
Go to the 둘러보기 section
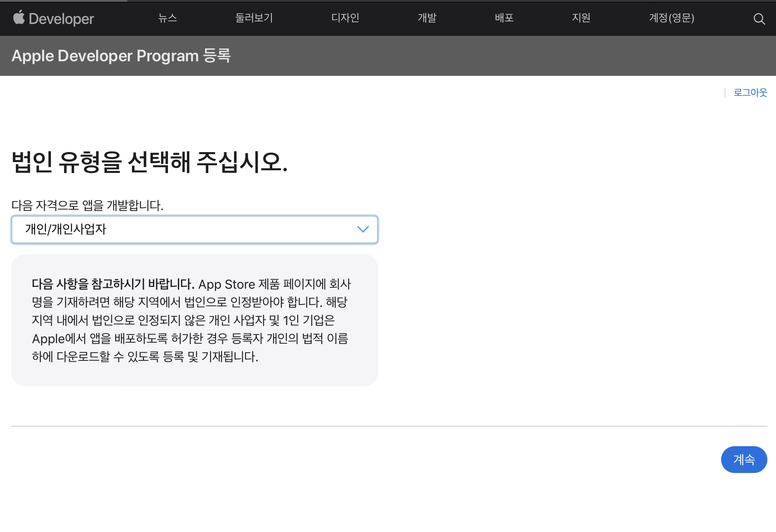click(254, 18)
